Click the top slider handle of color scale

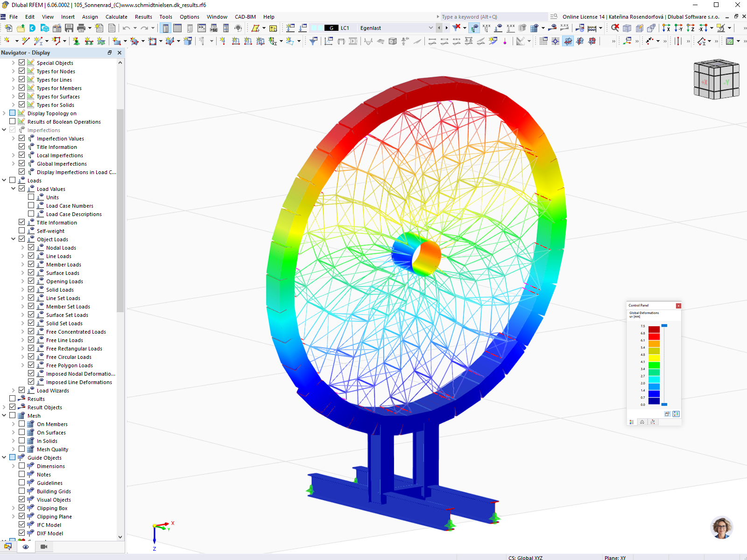tap(664, 326)
